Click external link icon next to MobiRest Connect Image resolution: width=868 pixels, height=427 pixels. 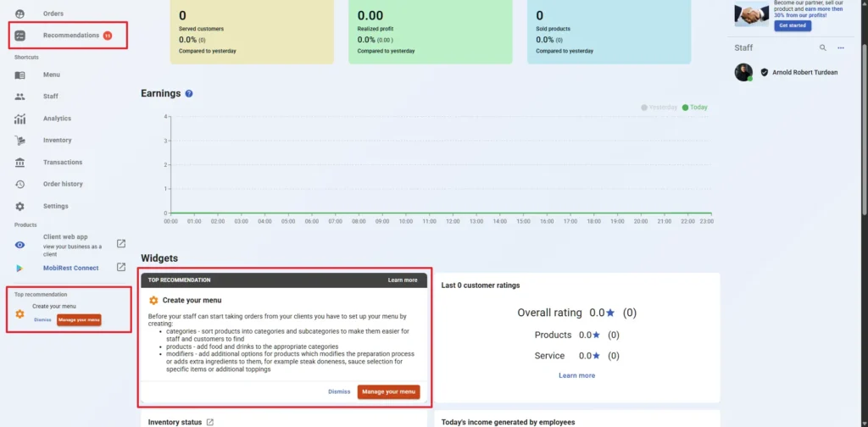(120, 268)
